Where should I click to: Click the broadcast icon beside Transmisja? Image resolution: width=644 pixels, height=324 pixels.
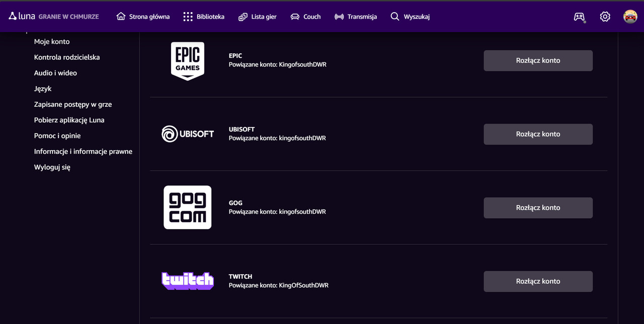click(x=339, y=17)
